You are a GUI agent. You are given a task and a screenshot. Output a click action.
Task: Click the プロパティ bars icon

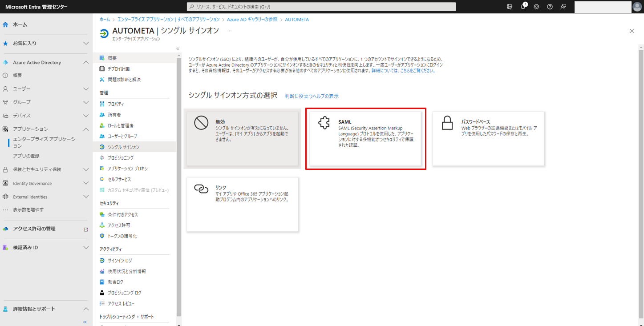[102, 104]
